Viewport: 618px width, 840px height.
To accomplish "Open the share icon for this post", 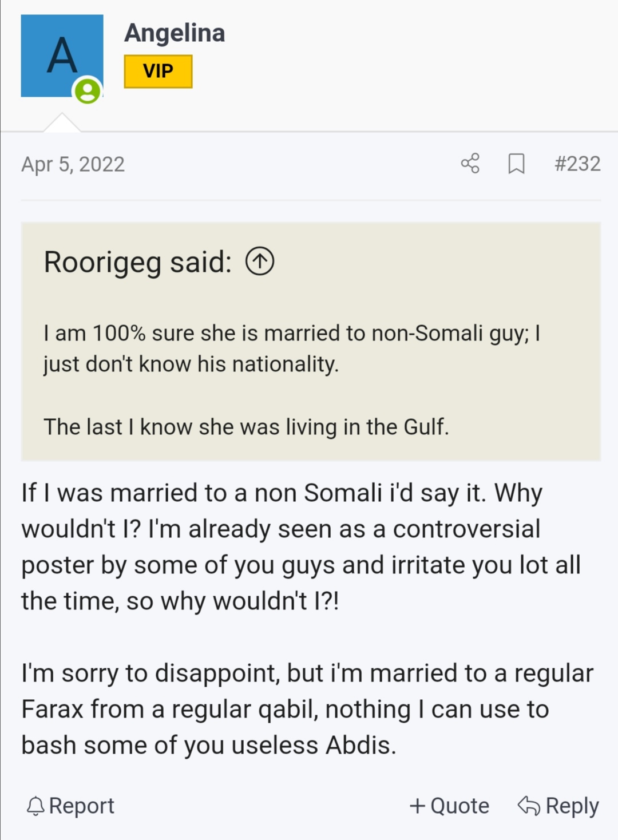I will coord(470,164).
